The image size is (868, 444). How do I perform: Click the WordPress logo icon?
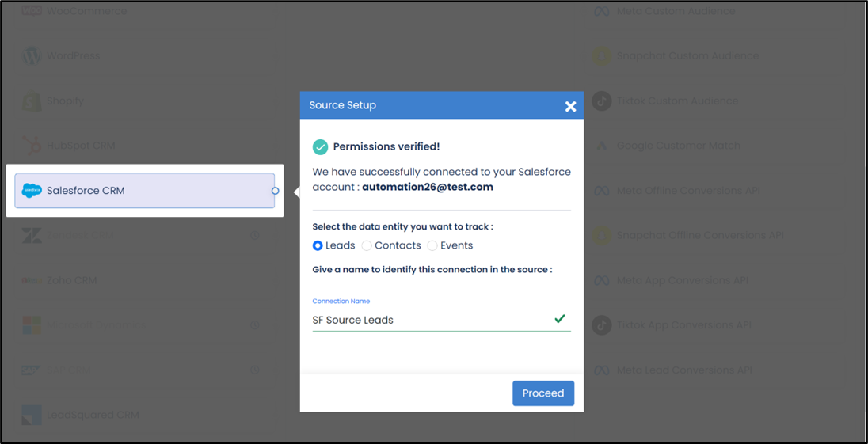(x=32, y=56)
